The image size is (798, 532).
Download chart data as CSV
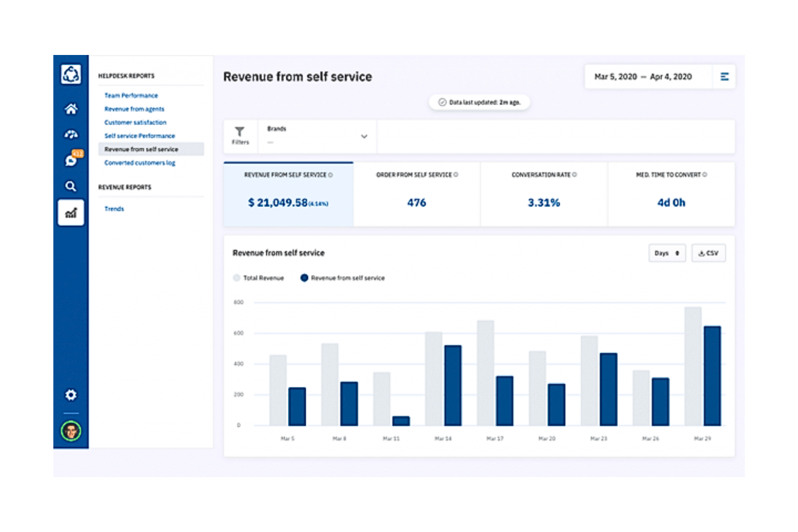pyautogui.click(x=708, y=253)
